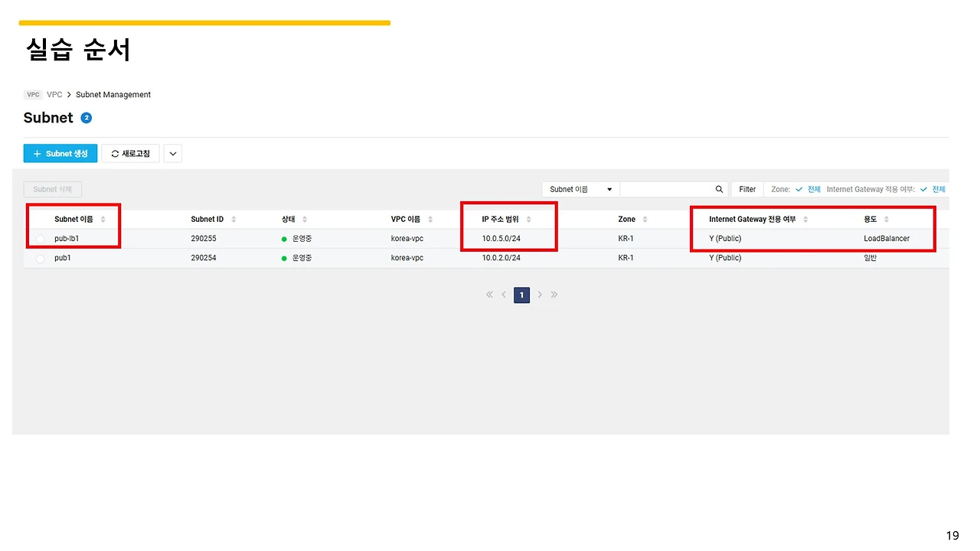Click 운영중 status in pub-lb1 row
This screenshot has width=980, height=551.
point(302,239)
